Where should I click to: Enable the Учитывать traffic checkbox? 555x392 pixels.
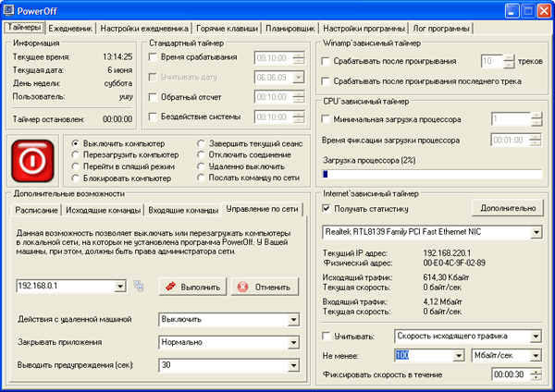(x=326, y=336)
